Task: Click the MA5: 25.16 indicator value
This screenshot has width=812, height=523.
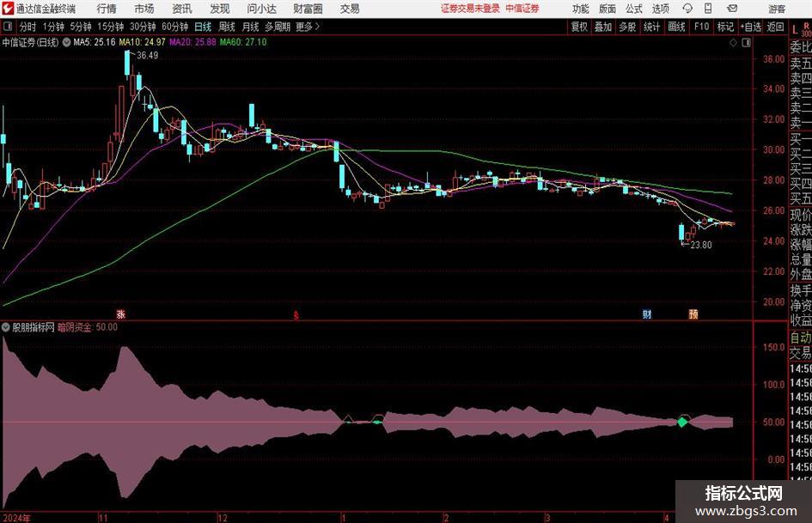Action: 95,42
